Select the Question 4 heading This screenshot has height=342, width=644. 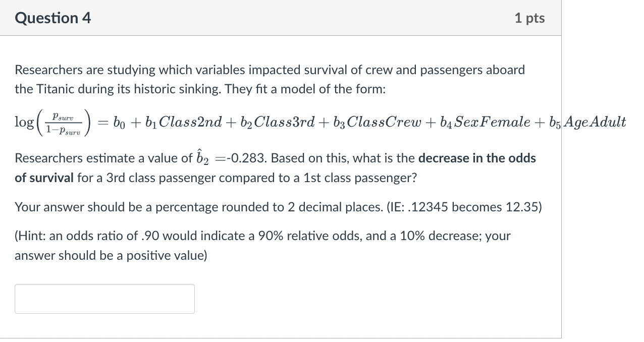(53, 18)
